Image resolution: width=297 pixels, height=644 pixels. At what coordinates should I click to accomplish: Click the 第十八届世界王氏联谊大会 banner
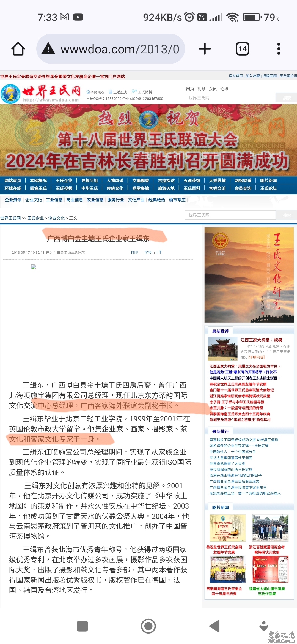[148, 140]
